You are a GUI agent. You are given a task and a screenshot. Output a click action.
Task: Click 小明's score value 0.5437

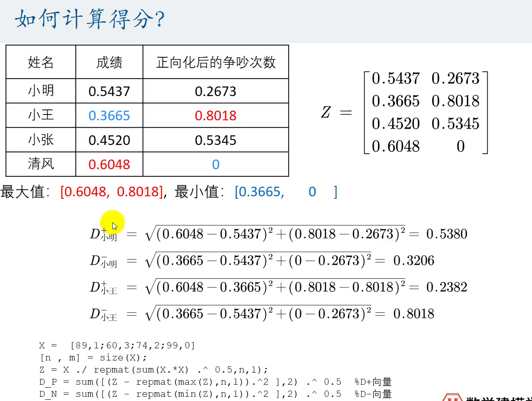tap(109, 91)
